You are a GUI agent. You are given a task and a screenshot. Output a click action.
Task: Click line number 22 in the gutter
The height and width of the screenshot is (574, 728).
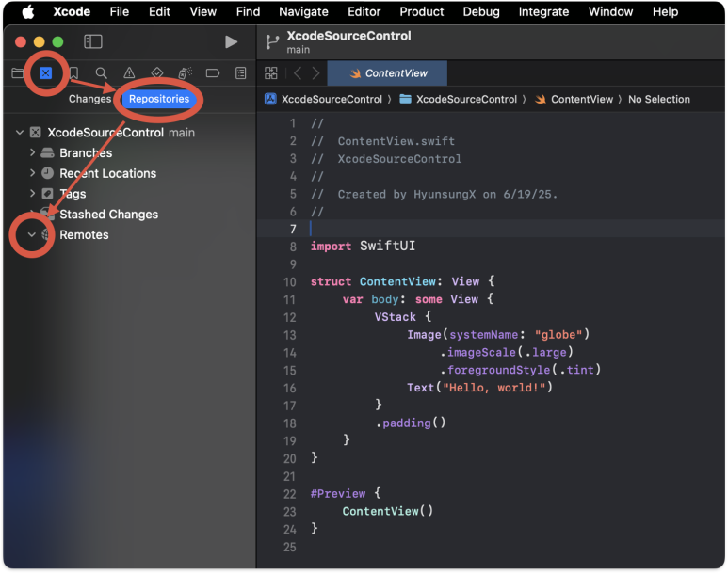click(x=290, y=494)
